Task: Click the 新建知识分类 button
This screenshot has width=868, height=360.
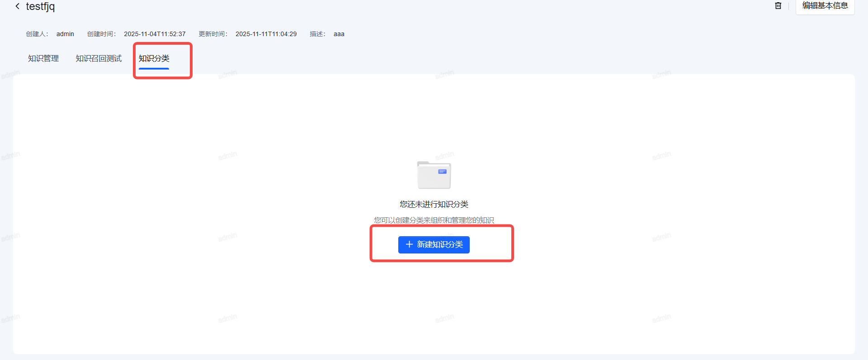Action: pyautogui.click(x=434, y=245)
